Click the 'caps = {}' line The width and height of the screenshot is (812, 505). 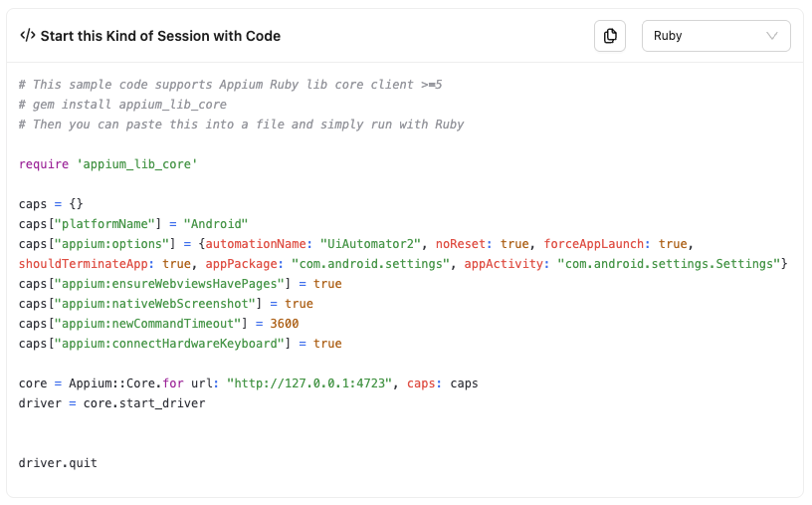point(51,204)
